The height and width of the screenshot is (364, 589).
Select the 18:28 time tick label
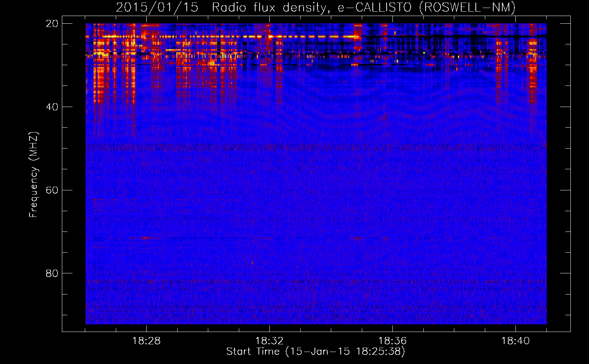(146, 341)
